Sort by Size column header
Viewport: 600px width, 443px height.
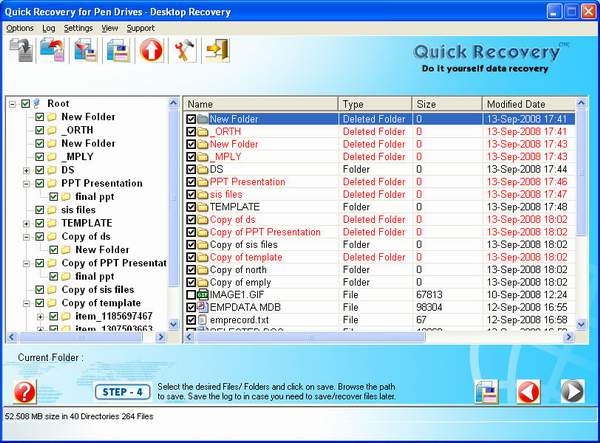point(447,104)
